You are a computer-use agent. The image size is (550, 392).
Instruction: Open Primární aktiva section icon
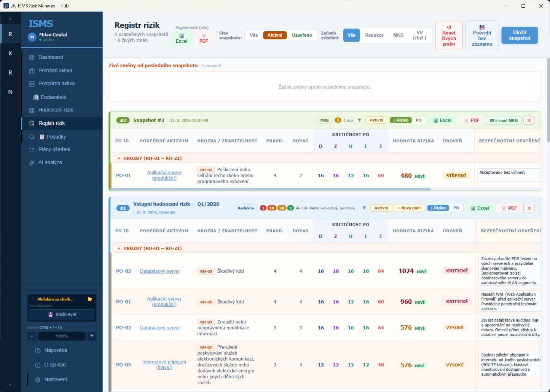(x=32, y=71)
